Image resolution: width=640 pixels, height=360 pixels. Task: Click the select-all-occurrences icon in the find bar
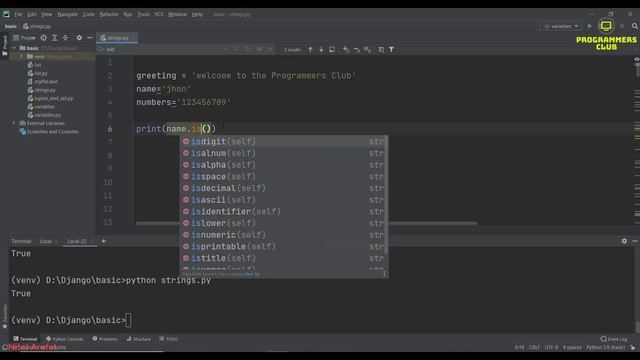point(368,49)
